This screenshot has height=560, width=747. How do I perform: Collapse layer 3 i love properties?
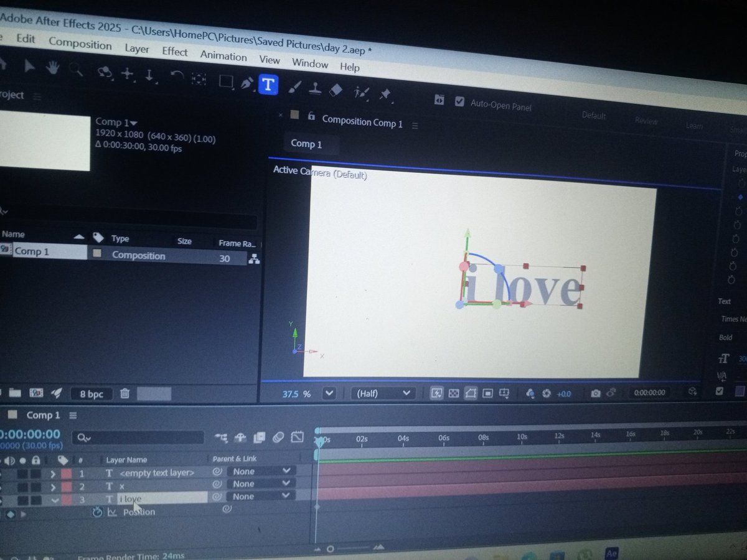pyautogui.click(x=54, y=500)
